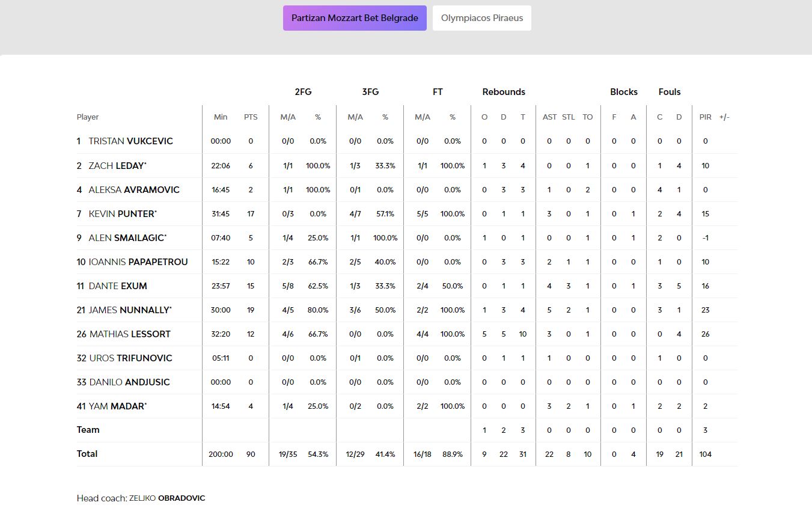Click on Zach Leday player name
The image size is (812, 517).
pyautogui.click(x=117, y=165)
